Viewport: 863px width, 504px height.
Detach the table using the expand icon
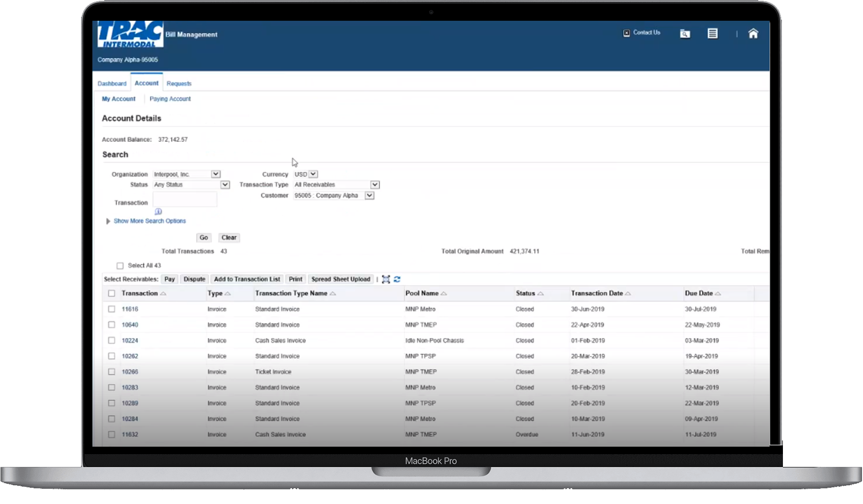[386, 279]
